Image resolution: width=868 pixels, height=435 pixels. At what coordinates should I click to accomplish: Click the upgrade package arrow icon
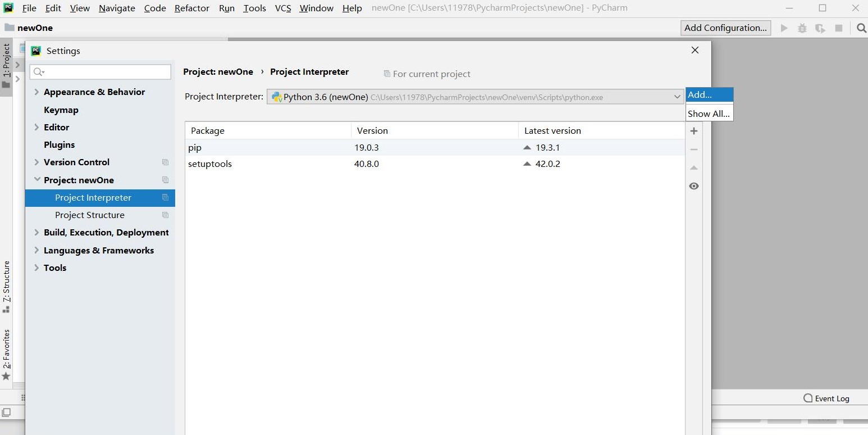694,167
